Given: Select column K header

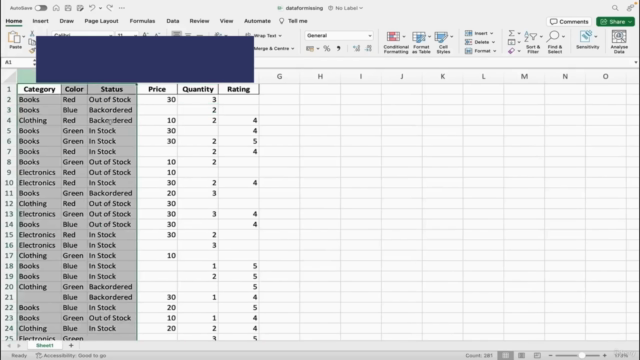Looking at the screenshot, I should pyautogui.click(x=442, y=76).
